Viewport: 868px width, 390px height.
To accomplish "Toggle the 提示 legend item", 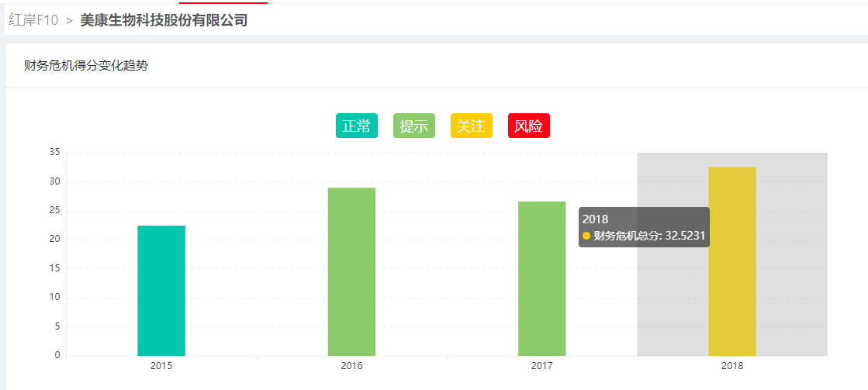I will [x=414, y=126].
